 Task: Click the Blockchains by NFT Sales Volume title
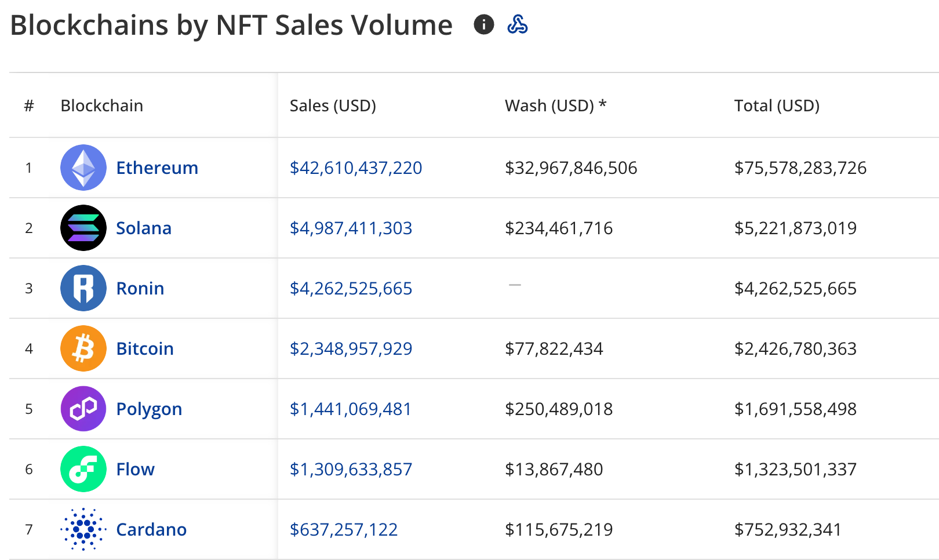pyautogui.click(x=231, y=26)
